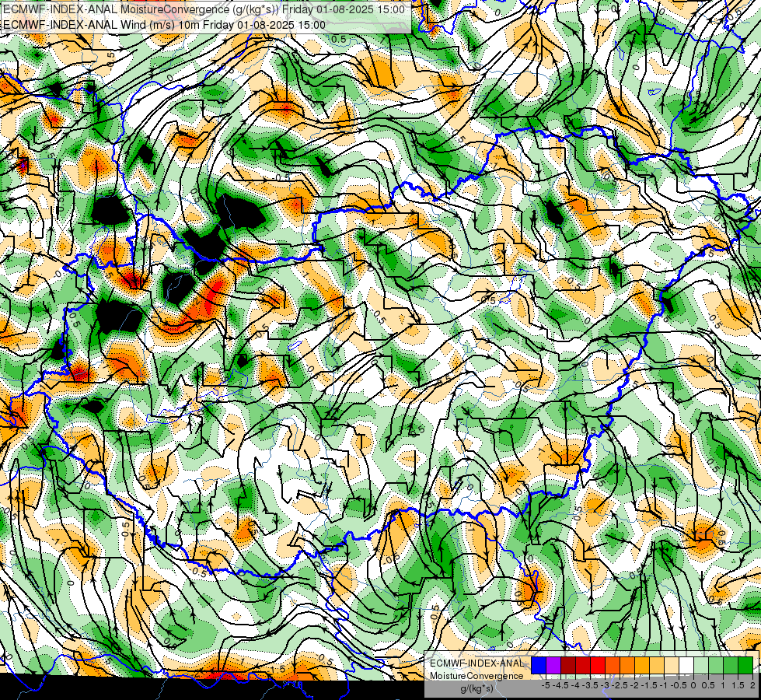Click the -3.5 tick label on the legend
Screen dimensions: 761x700
[x=590, y=685]
